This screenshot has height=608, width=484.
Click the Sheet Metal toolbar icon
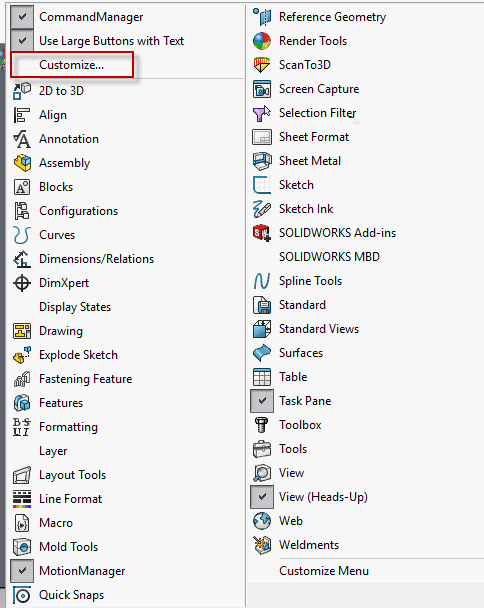click(262, 161)
